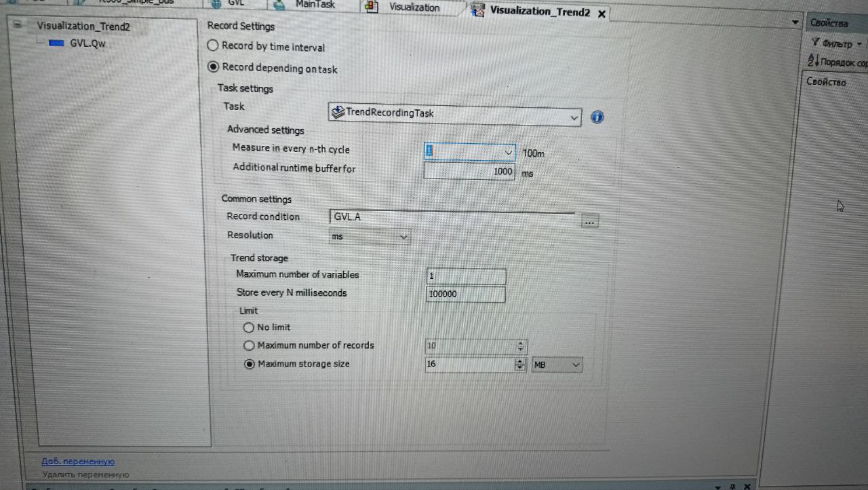Click the info icon beside TrendRecordingTask dropdown
868x490 pixels.
[x=597, y=117]
